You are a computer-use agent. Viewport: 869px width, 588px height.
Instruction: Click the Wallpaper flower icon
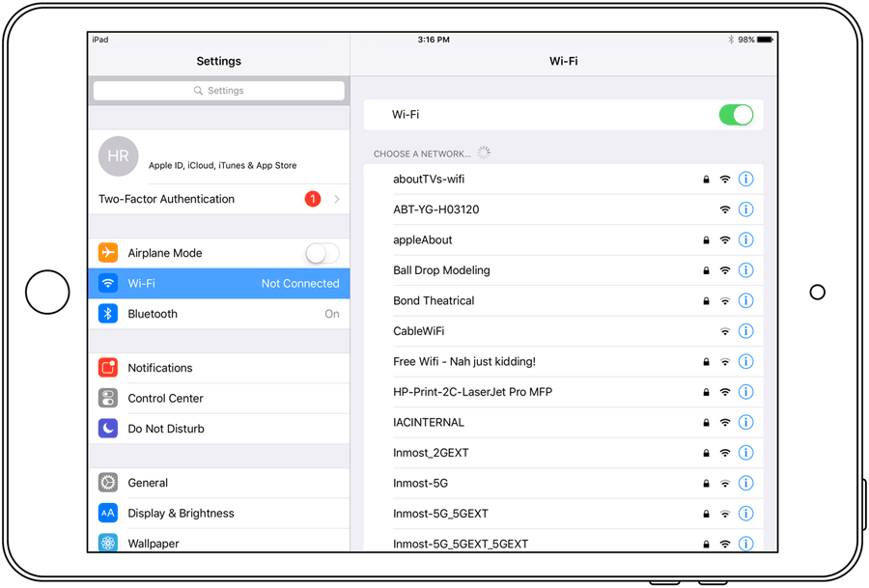(108, 543)
